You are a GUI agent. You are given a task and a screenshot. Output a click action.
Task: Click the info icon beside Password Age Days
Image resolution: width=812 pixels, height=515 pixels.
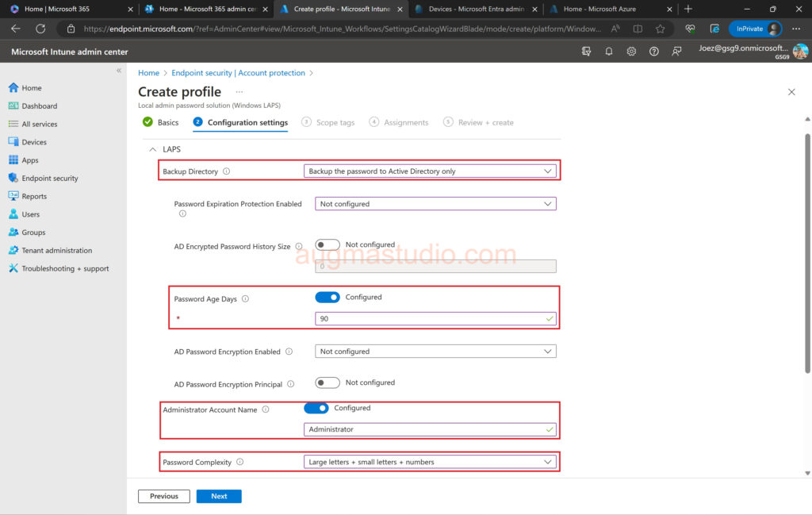click(245, 299)
